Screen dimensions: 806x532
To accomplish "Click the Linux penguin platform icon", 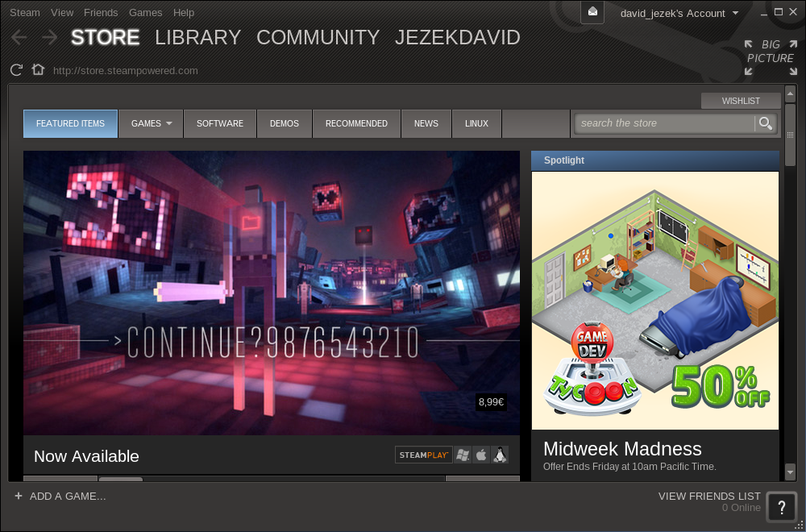I will [x=499, y=455].
